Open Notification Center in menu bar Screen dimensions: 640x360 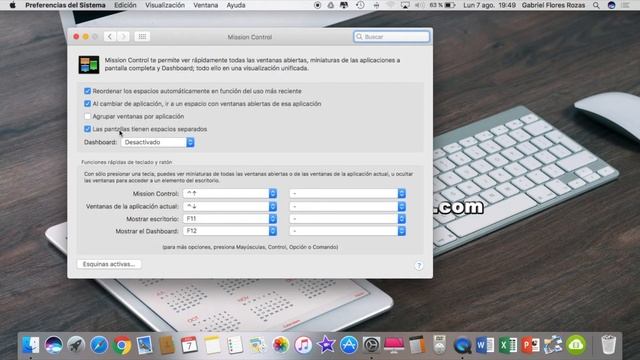pos(625,5)
